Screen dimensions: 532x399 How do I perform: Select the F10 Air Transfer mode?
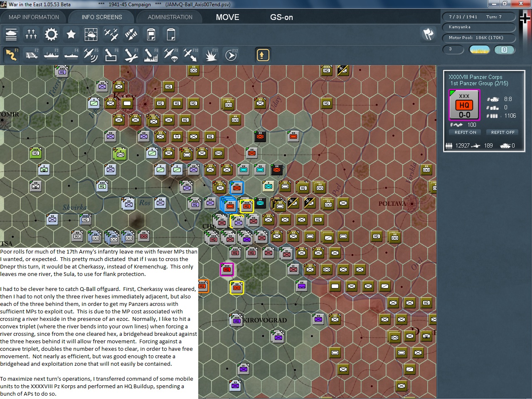coord(191,55)
